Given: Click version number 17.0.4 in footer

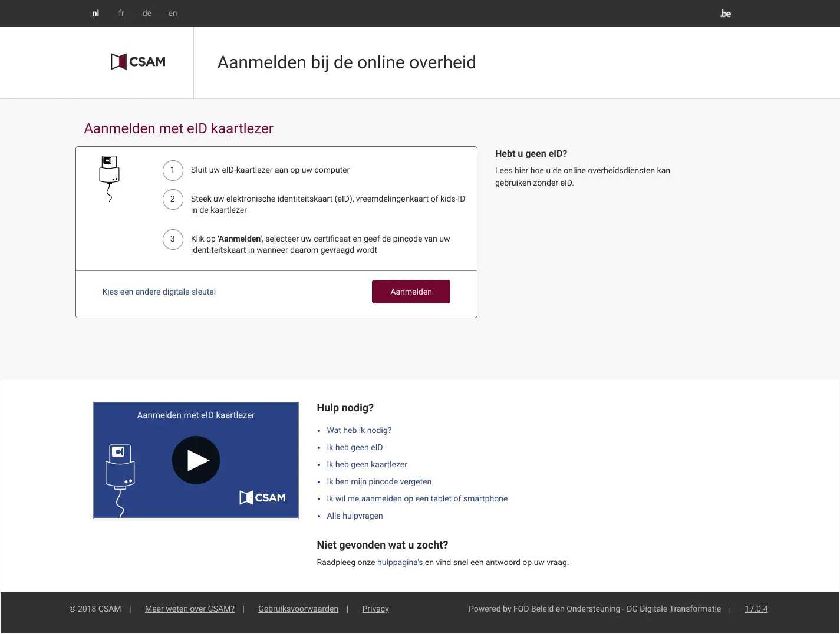Looking at the screenshot, I should (x=756, y=609).
